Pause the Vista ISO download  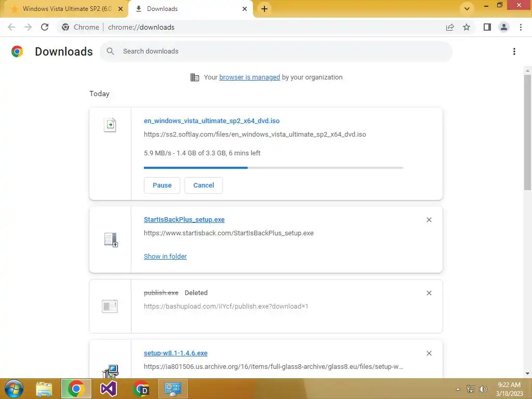162,185
